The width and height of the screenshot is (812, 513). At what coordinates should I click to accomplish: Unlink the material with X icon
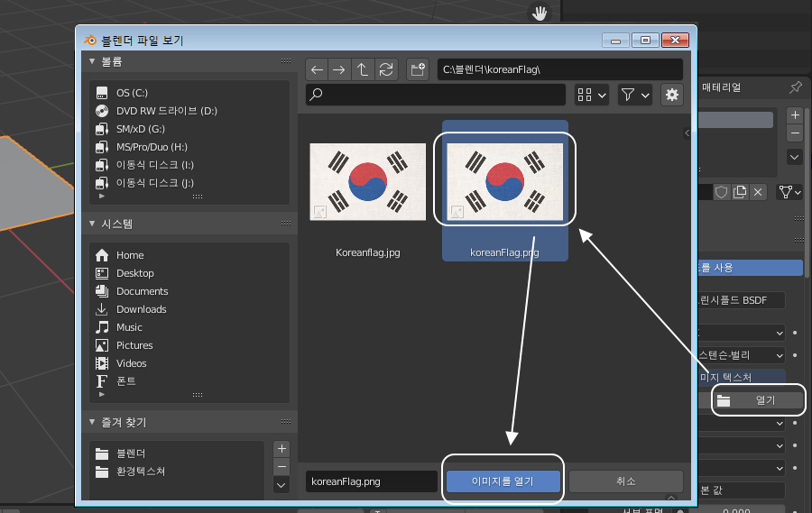point(758,192)
